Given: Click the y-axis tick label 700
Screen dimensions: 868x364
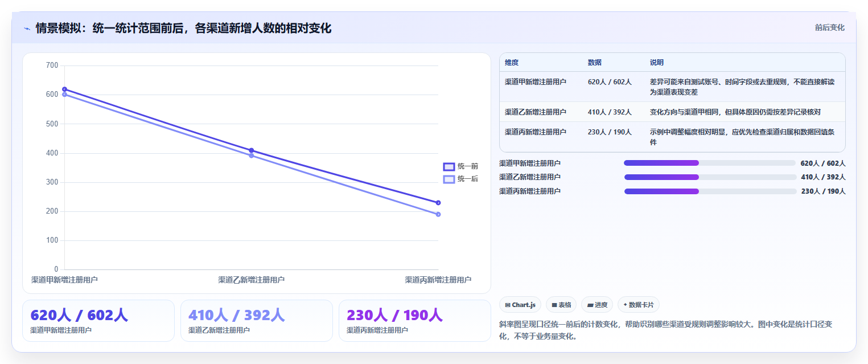Looking at the screenshot, I should click(52, 66).
